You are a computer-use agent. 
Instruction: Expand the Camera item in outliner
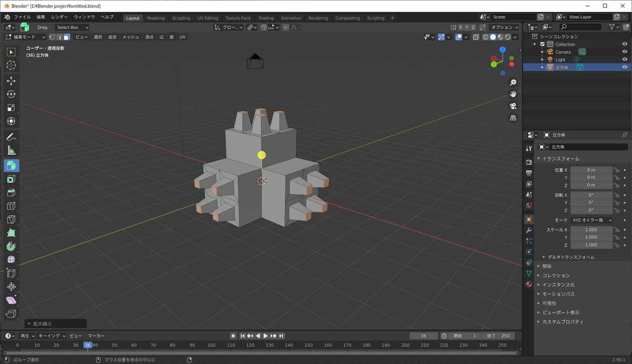542,52
